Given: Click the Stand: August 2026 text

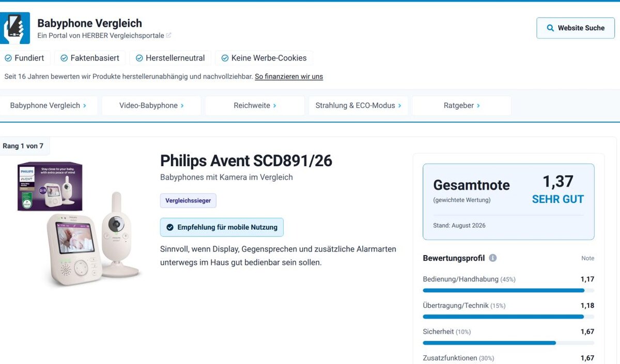Looking at the screenshot, I should pyautogui.click(x=459, y=226).
